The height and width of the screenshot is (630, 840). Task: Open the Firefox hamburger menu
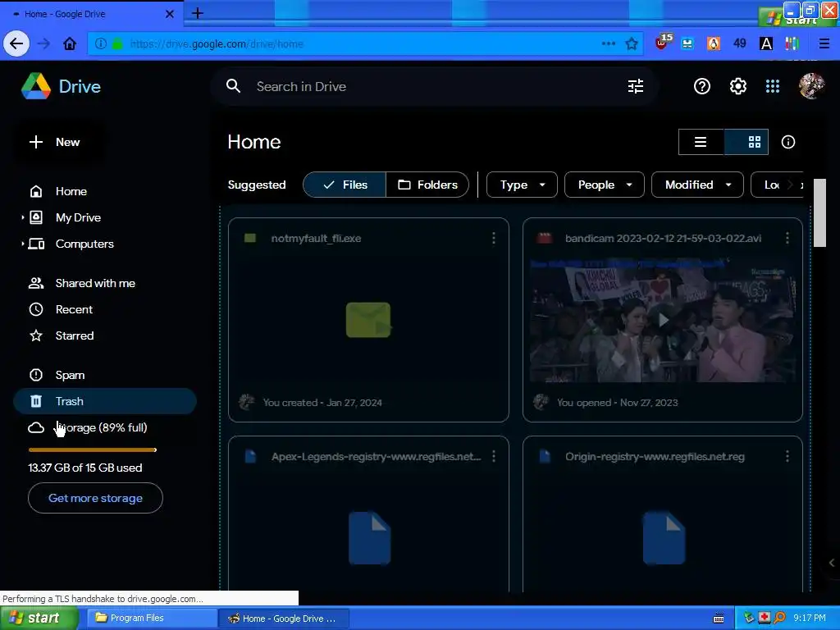[824, 43]
